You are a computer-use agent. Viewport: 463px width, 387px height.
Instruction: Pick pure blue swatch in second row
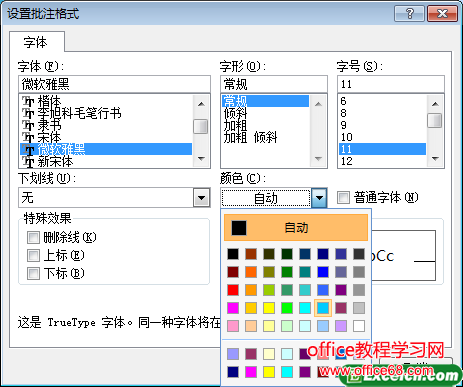click(x=323, y=272)
